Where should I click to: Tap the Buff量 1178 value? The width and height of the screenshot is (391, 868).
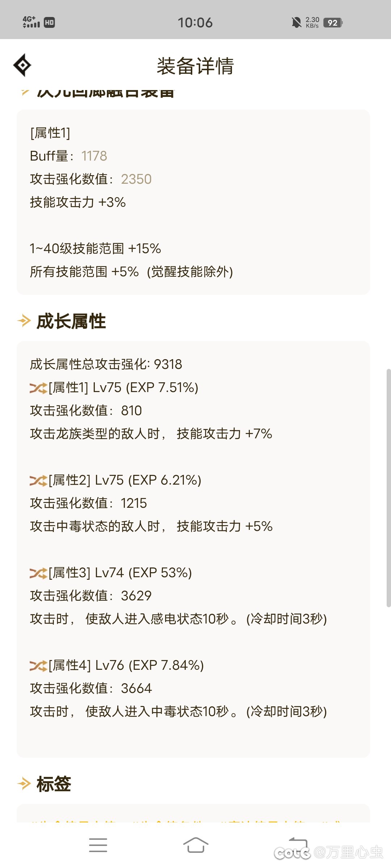pos(94,156)
